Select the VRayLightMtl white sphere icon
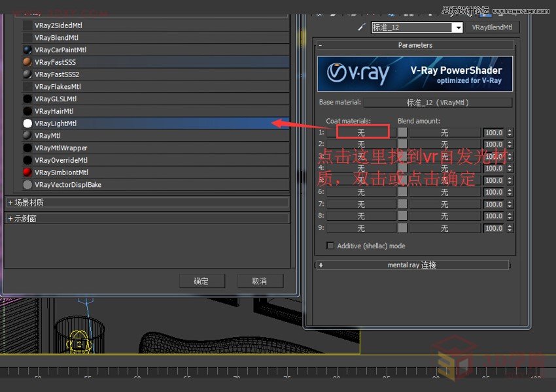 pyautogui.click(x=27, y=123)
